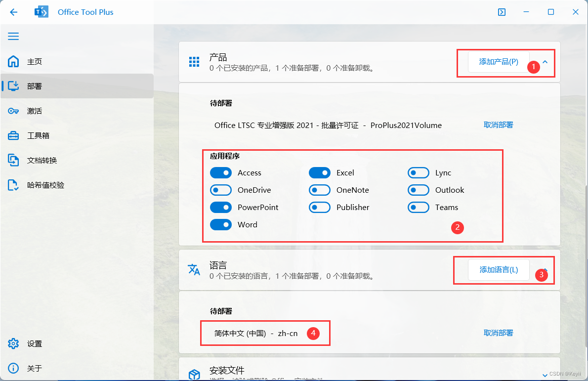The width and height of the screenshot is (588, 381).
Task: Click the launch icon in the title bar
Action: point(502,12)
